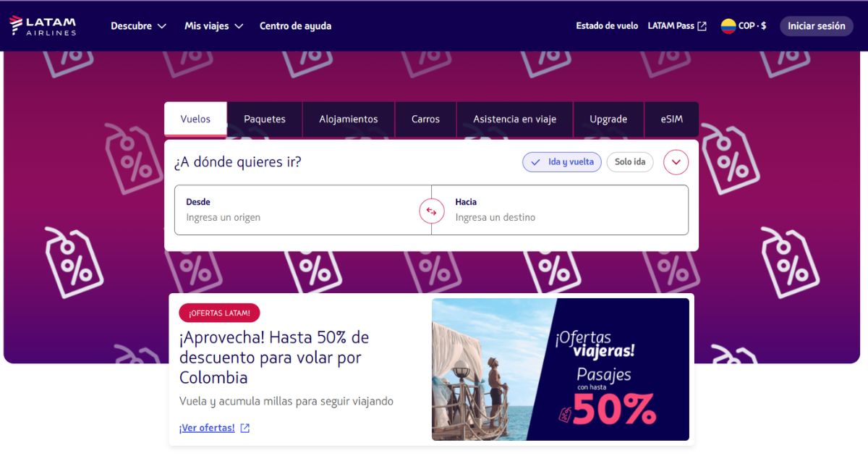Screen dimensions: 868x456
Task: Open the Ofertas viajeras 50% banner image
Action: click(561, 369)
